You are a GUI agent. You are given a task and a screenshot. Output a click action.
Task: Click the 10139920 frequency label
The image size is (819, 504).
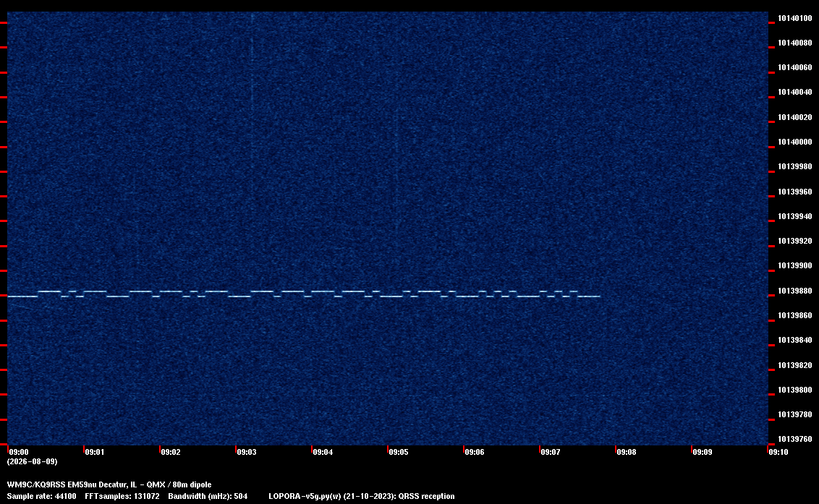point(795,241)
